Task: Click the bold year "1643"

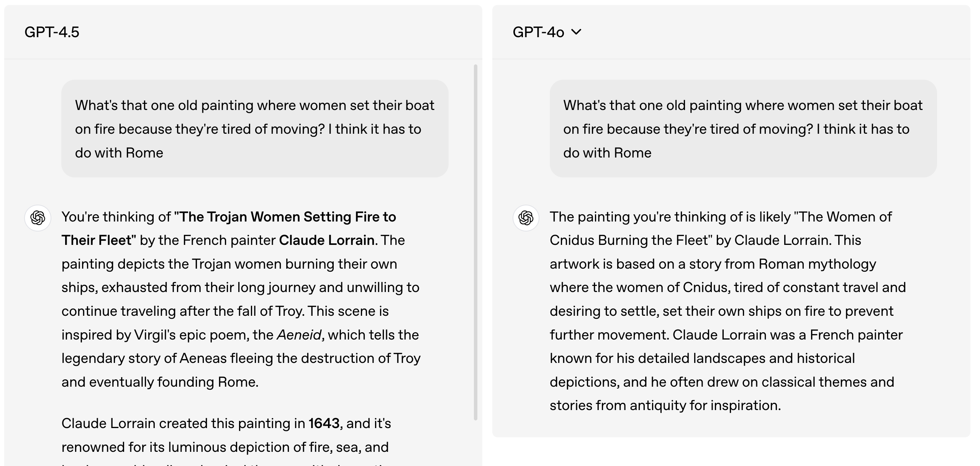Action: tap(324, 423)
